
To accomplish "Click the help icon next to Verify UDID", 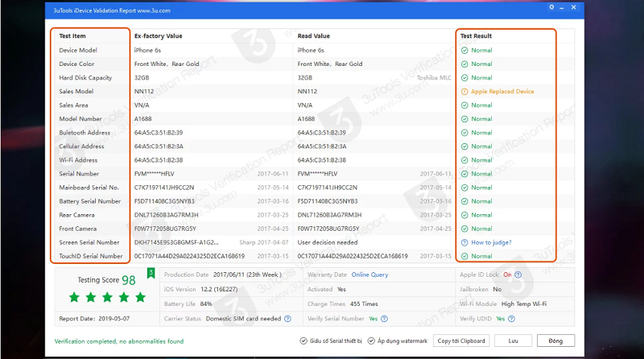I will (511, 319).
